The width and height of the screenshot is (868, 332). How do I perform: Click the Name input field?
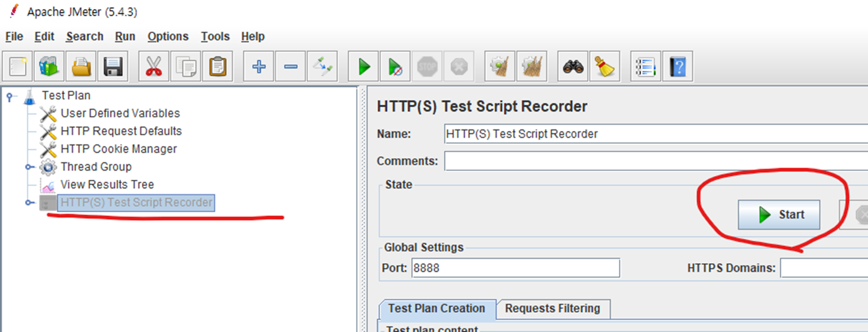point(656,134)
